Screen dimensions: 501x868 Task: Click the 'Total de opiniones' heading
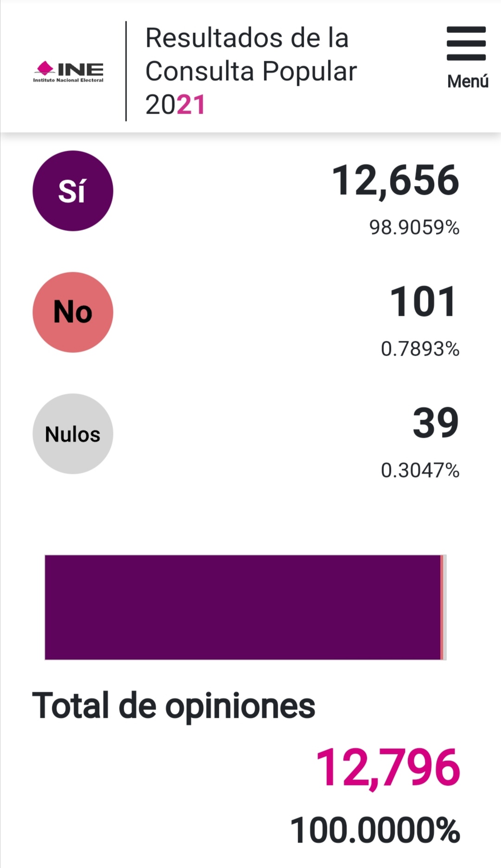click(x=173, y=706)
